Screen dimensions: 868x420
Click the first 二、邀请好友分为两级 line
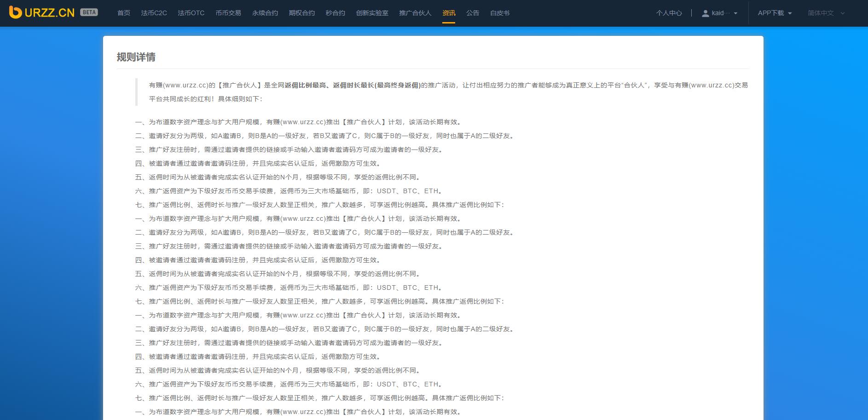pos(325,136)
